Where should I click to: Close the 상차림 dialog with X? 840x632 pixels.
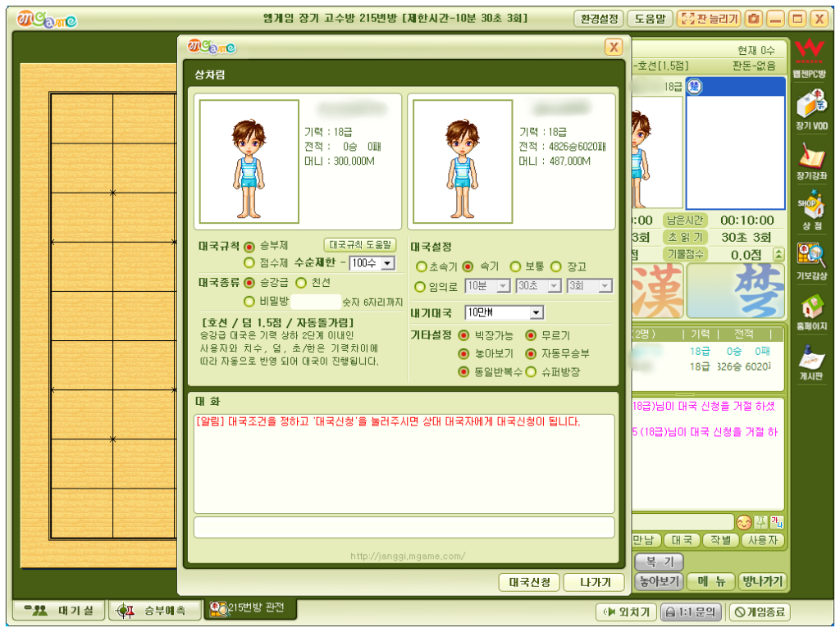point(614,47)
